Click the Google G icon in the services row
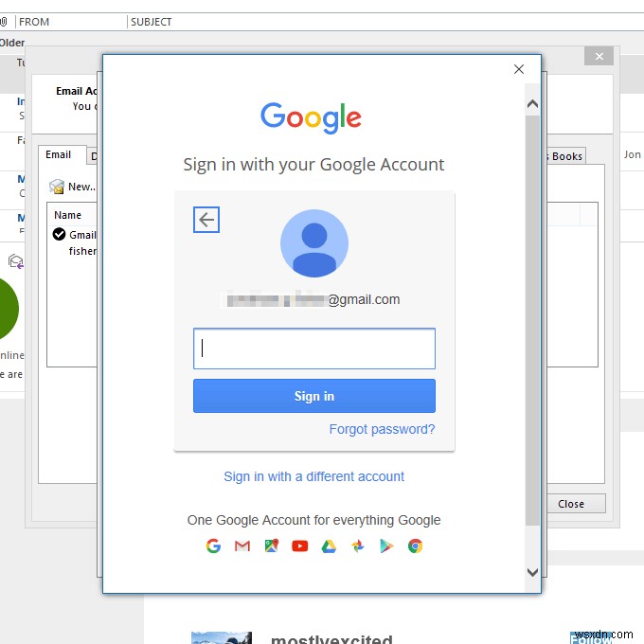Image resolution: width=644 pixels, height=644 pixels. coord(213,546)
